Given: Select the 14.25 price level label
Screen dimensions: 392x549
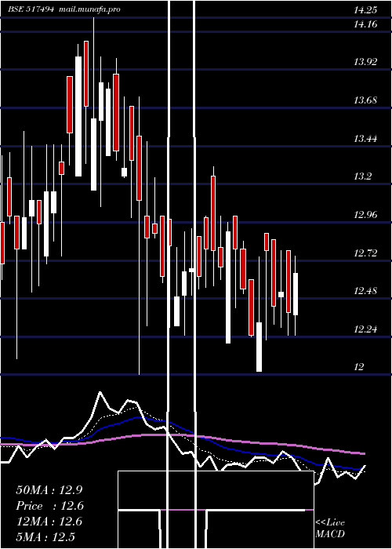Looking at the screenshot, I should coord(365,10).
